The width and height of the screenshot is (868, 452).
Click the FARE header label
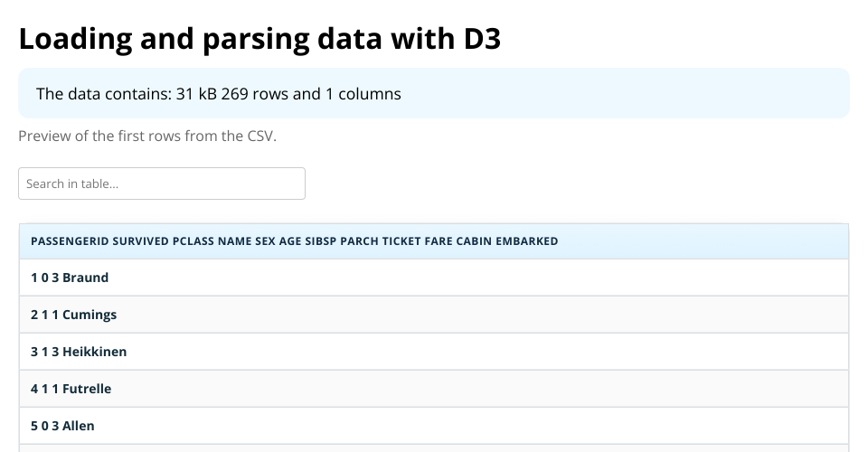tap(439, 241)
